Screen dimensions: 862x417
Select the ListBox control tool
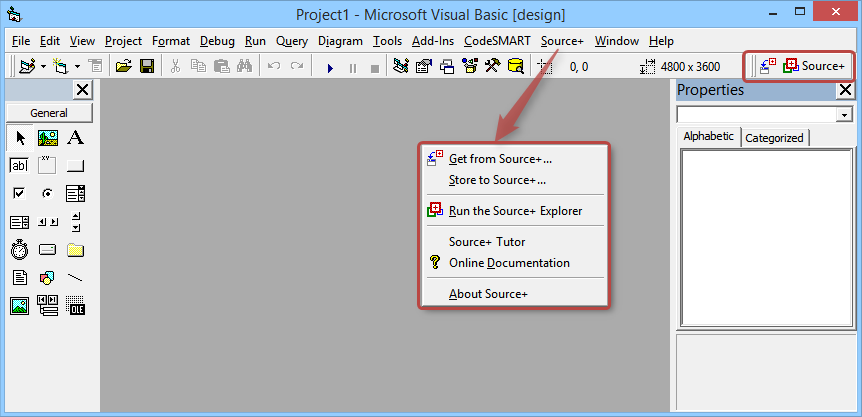[x=20, y=222]
